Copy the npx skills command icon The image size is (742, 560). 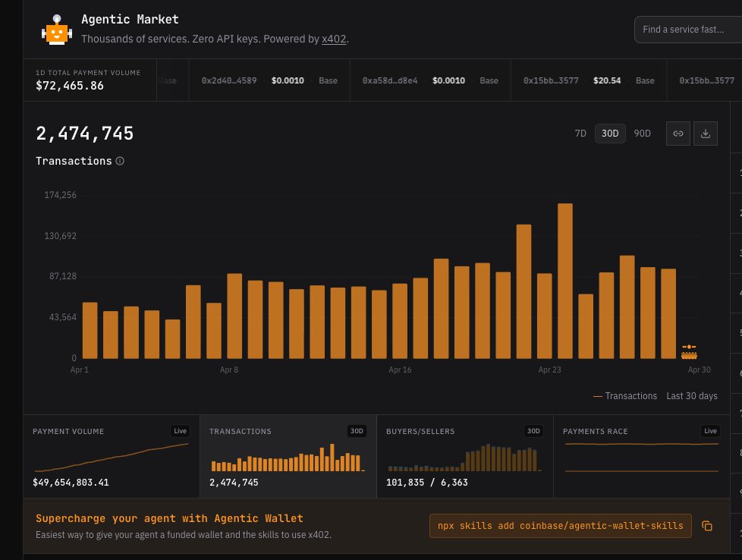[707, 526]
